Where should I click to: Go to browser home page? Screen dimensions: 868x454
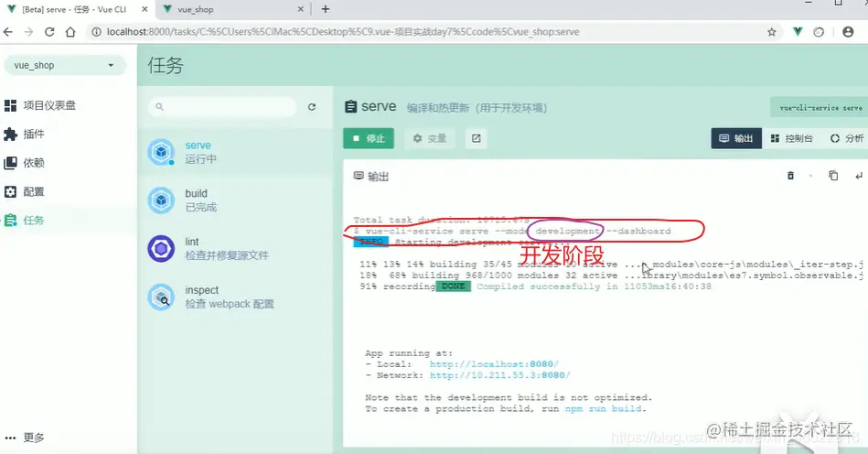(x=70, y=32)
